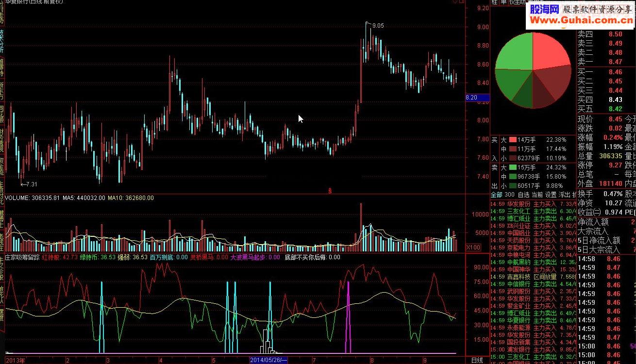Select the 单 tab at the top right
The image size is (636, 364).
503,2
